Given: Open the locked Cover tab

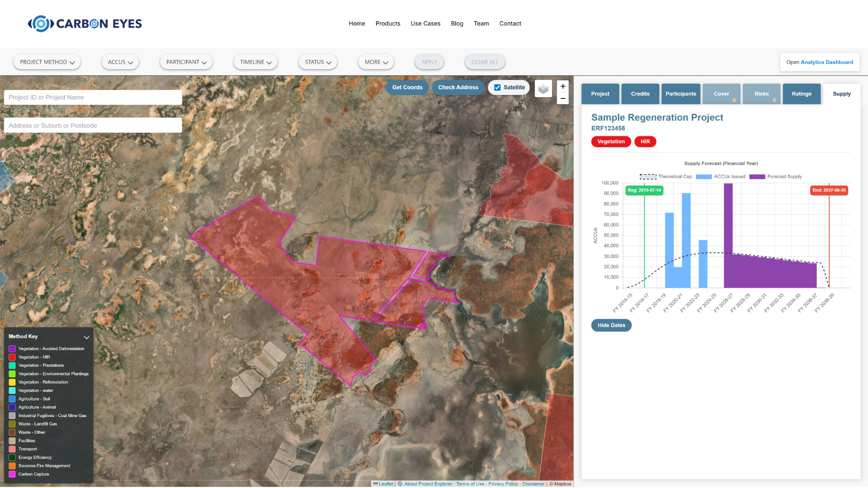Looking at the screenshot, I should 722,94.
